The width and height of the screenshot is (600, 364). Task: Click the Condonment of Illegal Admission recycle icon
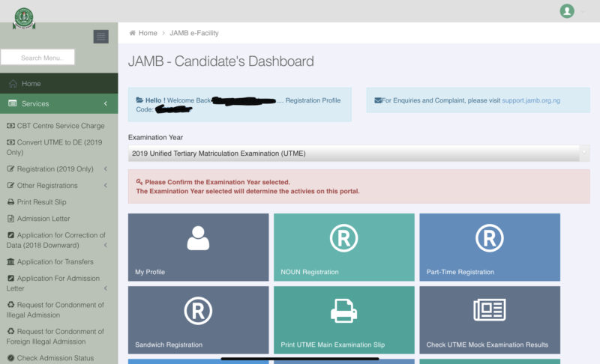(10, 304)
